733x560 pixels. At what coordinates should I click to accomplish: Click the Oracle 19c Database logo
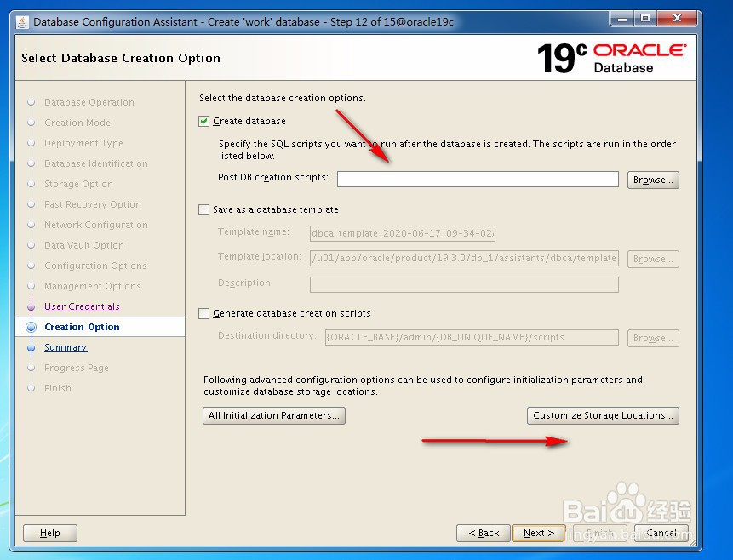pos(612,58)
